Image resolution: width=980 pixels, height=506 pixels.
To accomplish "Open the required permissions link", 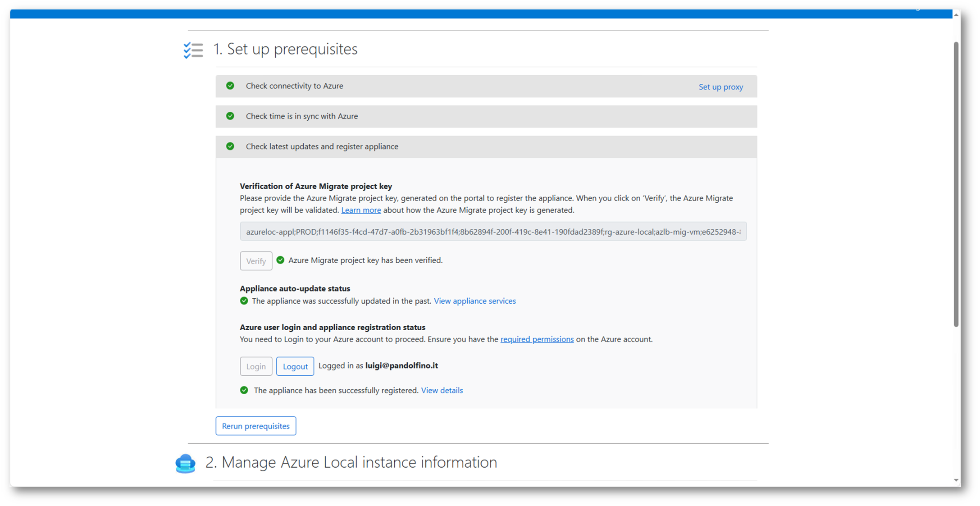I will 537,339.
